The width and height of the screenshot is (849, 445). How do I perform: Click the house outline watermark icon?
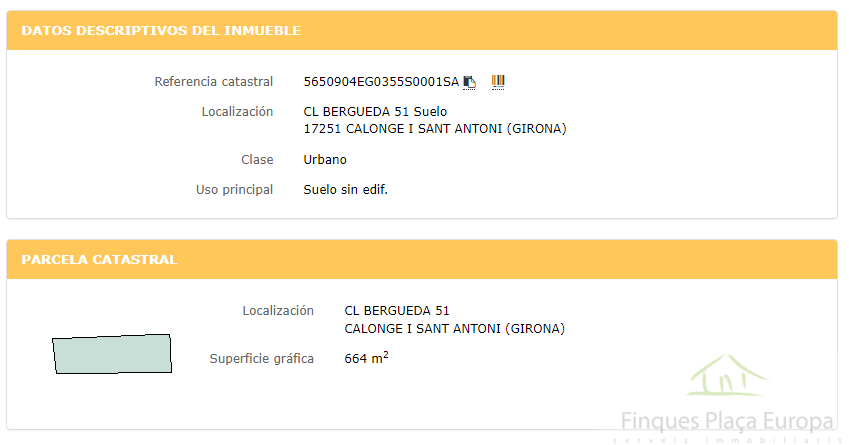[x=727, y=375]
